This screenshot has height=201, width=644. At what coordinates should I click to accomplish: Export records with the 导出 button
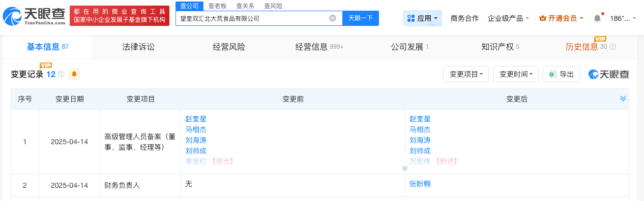coord(562,74)
